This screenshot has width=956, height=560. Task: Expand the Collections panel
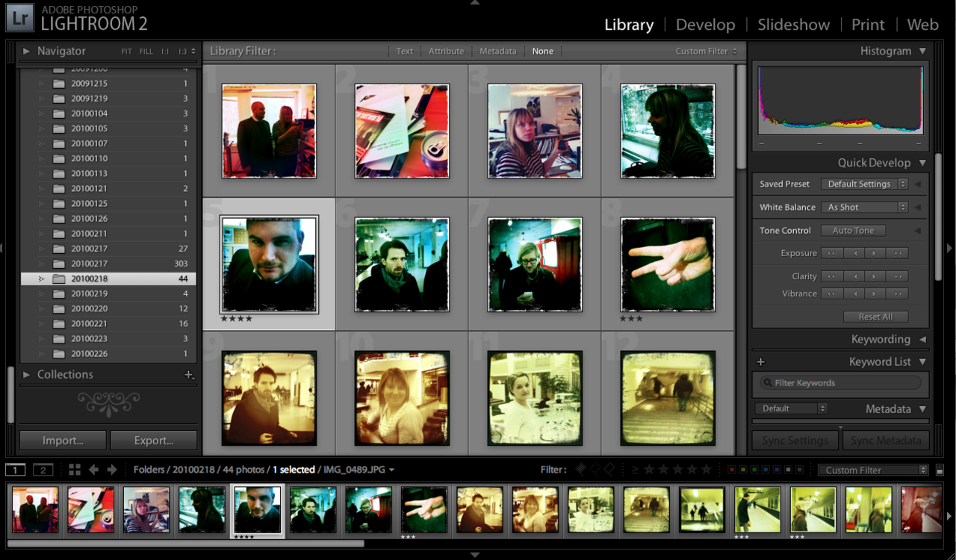(26, 375)
